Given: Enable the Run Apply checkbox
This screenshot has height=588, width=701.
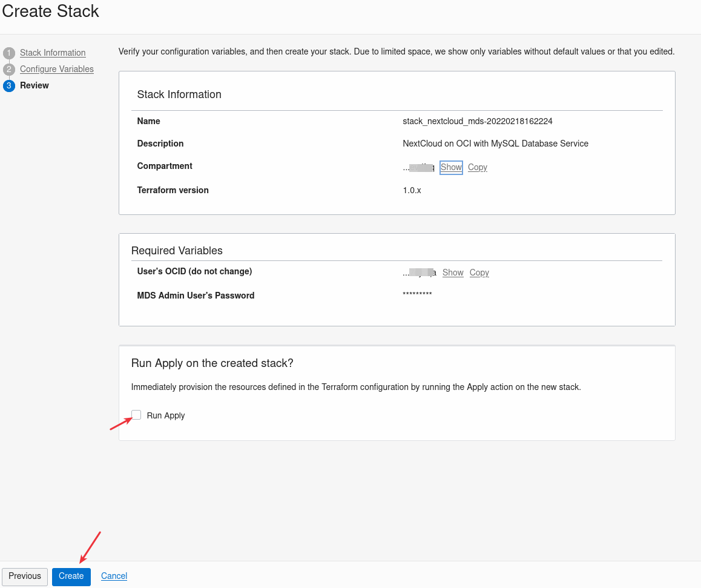Looking at the screenshot, I should click(137, 415).
